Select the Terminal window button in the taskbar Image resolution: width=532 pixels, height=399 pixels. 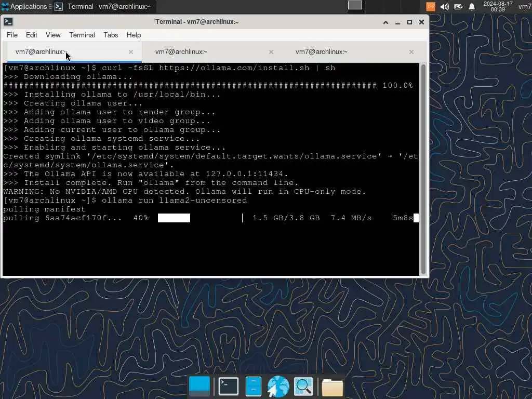click(x=102, y=6)
